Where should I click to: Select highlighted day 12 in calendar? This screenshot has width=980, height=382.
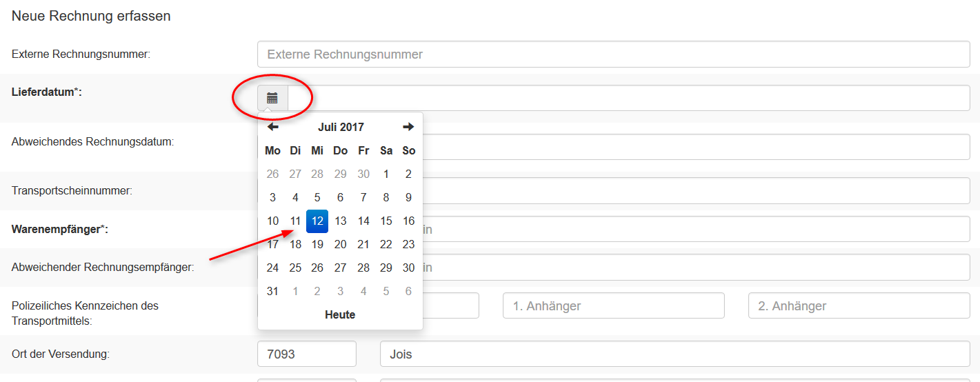(x=317, y=221)
